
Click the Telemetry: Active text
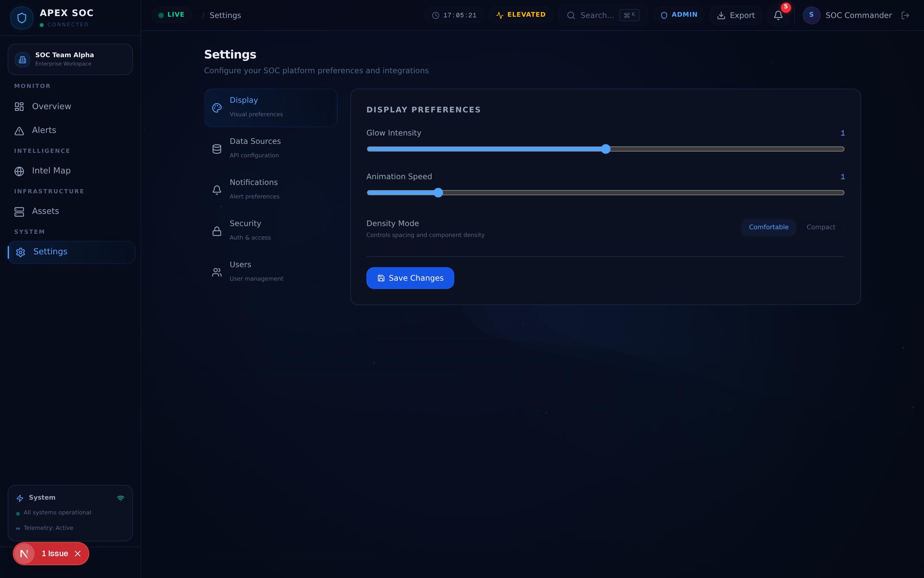[48, 528]
